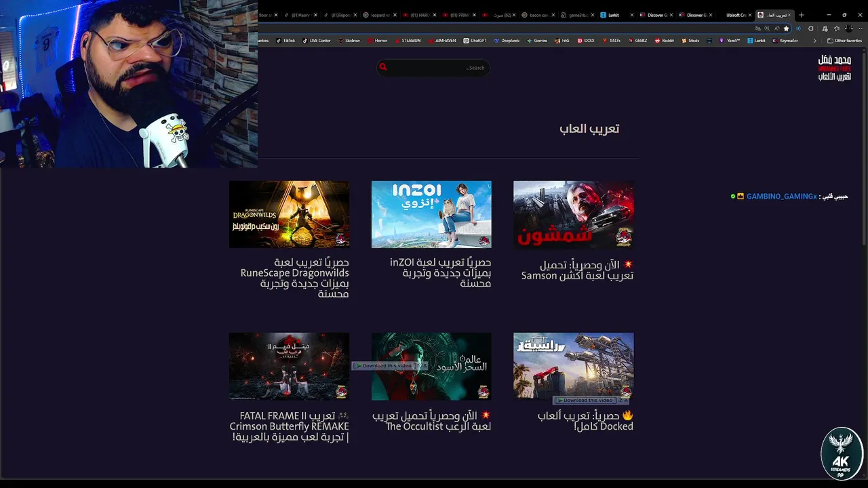Open the Yaml bookmark
The image size is (868, 488).
point(730,41)
